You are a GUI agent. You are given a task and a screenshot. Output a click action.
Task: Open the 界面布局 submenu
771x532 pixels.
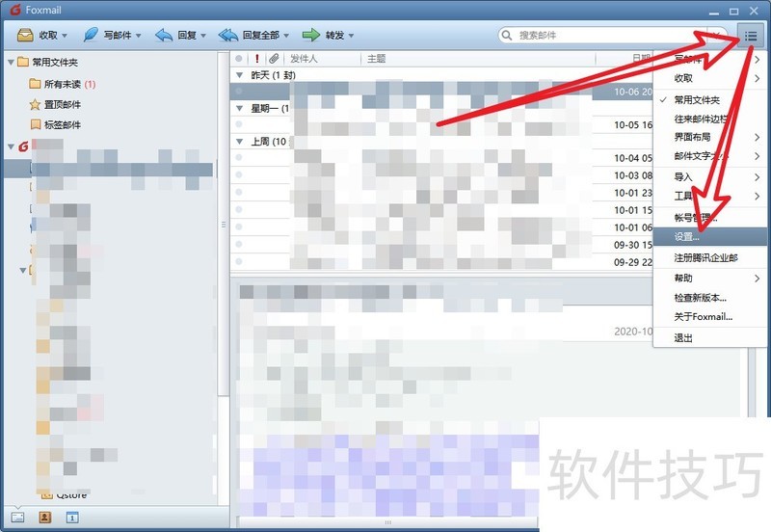tap(709, 137)
